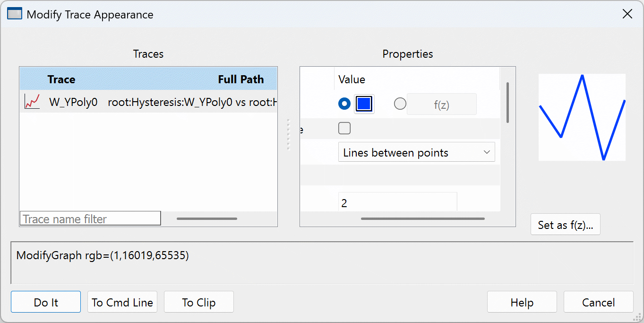The height and width of the screenshot is (323, 644).
Task: Cancel the Modify Trace Appearance dialog
Action: pos(598,302)
